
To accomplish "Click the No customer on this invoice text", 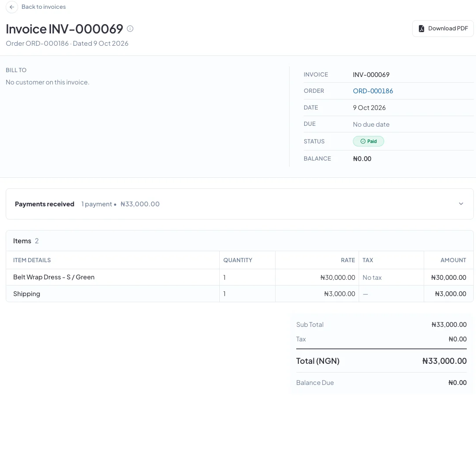I will [x=47, y=82].
